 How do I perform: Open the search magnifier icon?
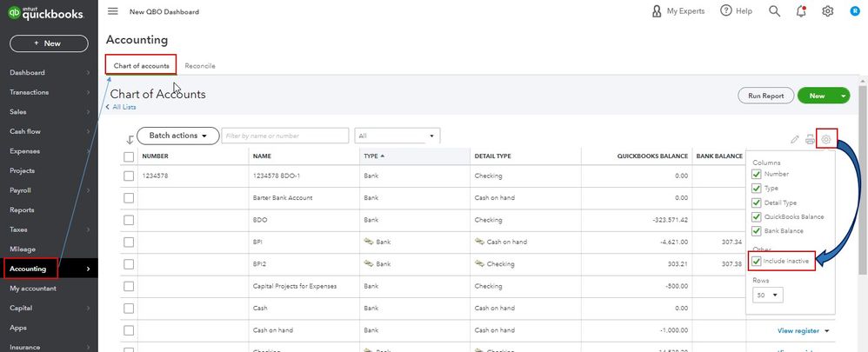774,11
